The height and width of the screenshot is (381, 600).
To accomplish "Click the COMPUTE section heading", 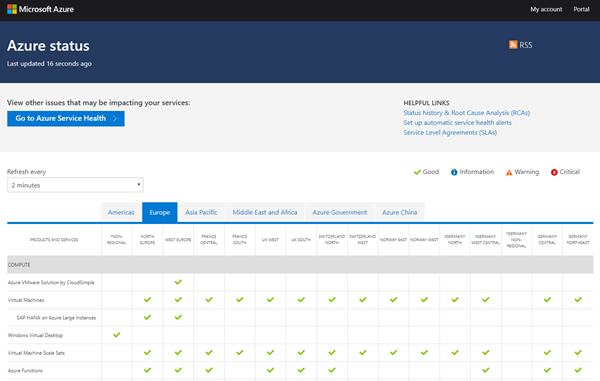I will tap(19, 265).
